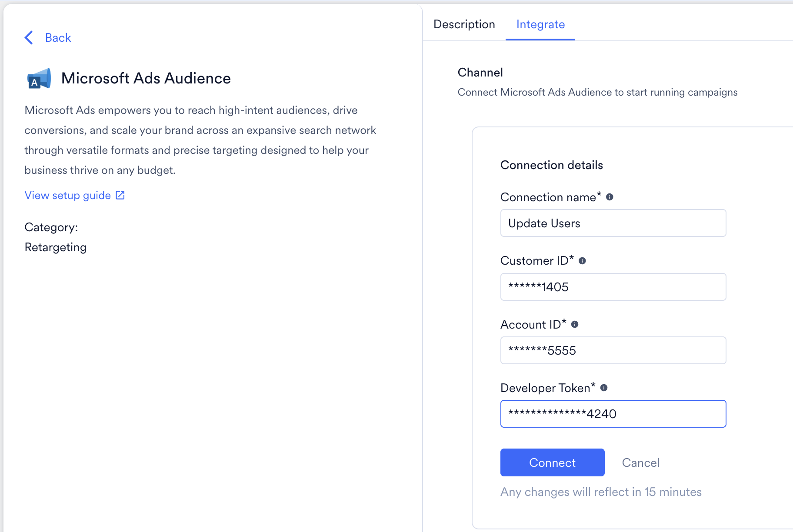The height and width of the screenshot is (532, 793).
Task: Click the Retargeting category text
Action: click(x=56, y=247)
